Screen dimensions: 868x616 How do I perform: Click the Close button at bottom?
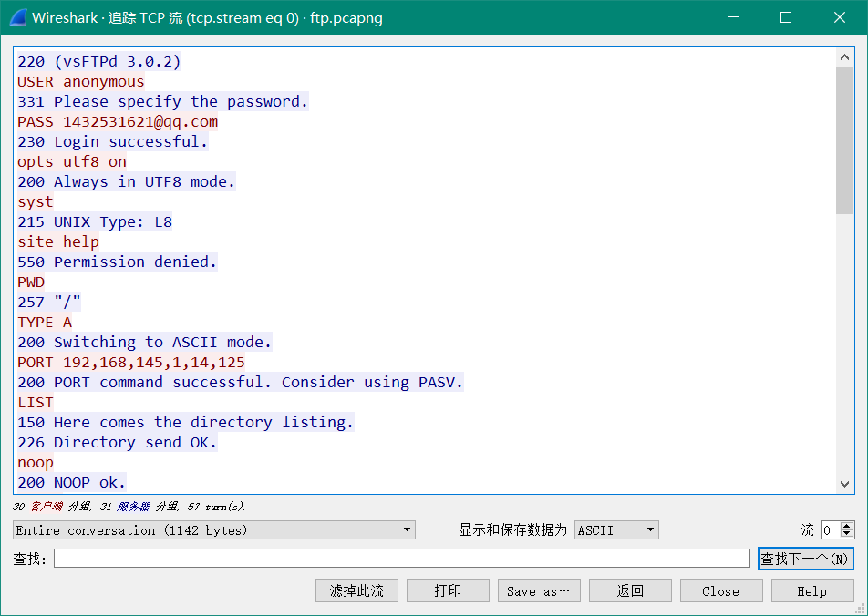tap(720, 590)
